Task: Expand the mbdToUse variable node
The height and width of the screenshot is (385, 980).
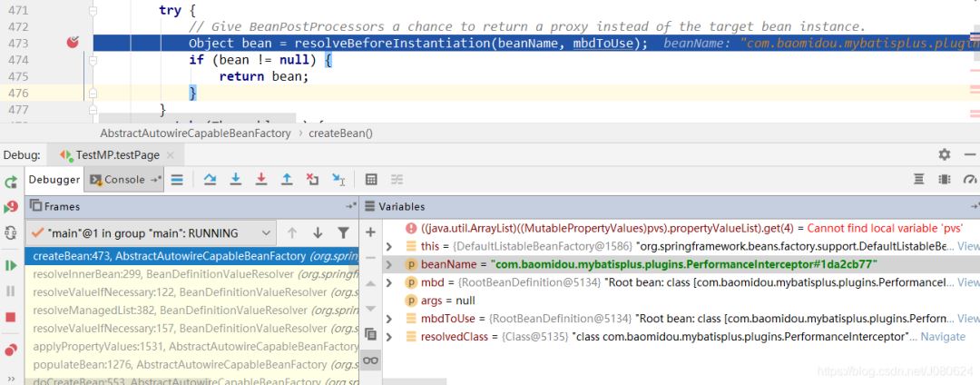Action: pyautogui.click(x=389, y=319)
